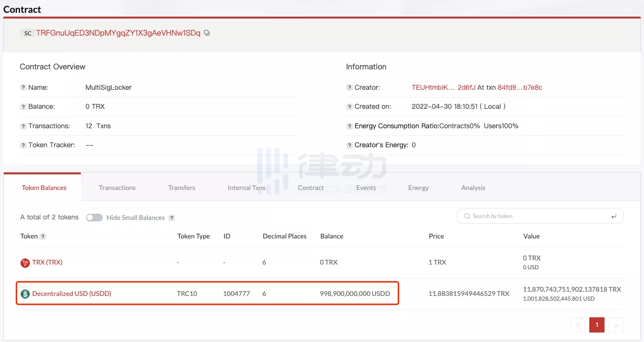Copy the contract address using copy icon
Screen dimensions: 644x342
[x=207, y=33]
